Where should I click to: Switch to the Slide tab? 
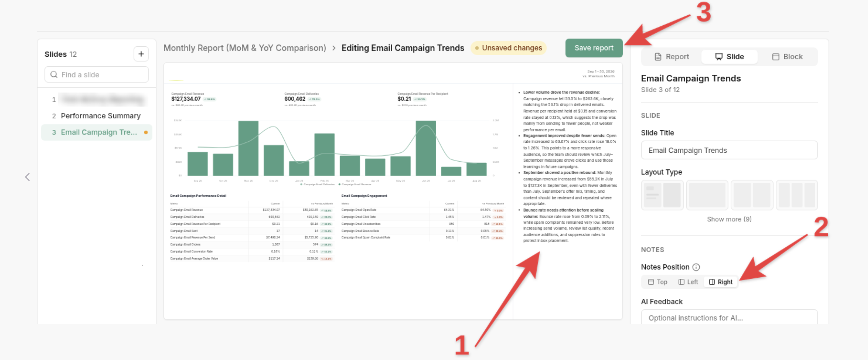[729, 57]
